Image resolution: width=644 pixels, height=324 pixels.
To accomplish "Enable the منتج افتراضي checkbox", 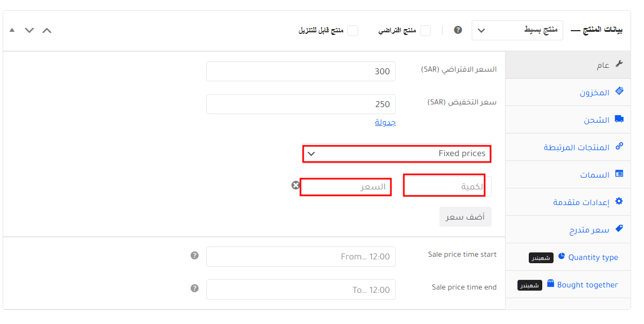I will [425, 31].
